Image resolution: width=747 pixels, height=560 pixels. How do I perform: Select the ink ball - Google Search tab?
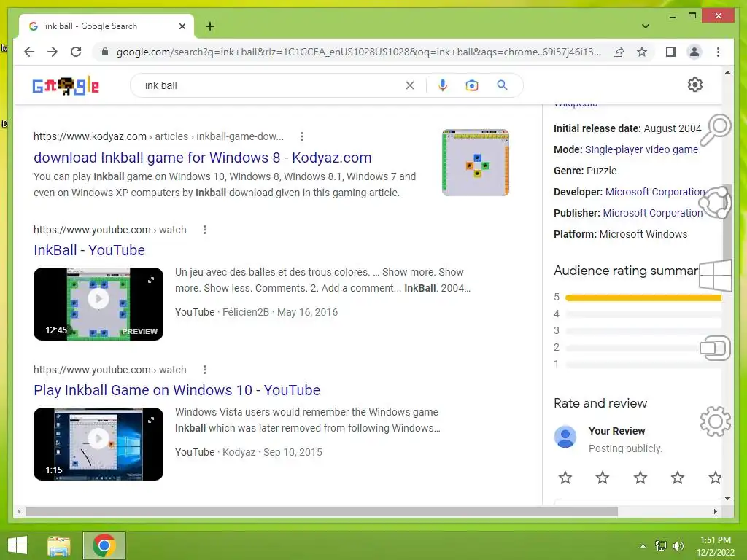click(x=107, y=26)
